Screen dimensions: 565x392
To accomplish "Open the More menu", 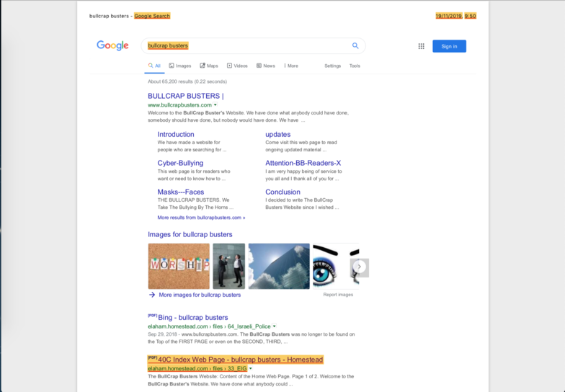I will tap(291, 66).
